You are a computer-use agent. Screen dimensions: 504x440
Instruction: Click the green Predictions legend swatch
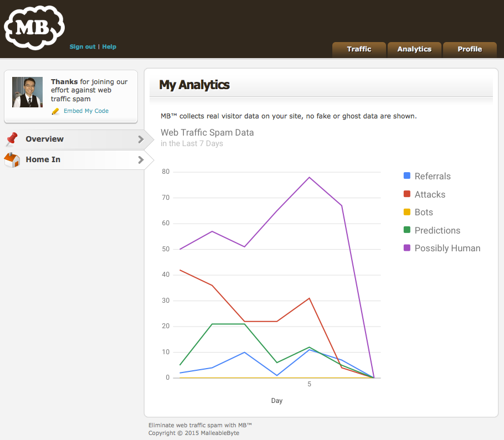click(x=407, y=230)
